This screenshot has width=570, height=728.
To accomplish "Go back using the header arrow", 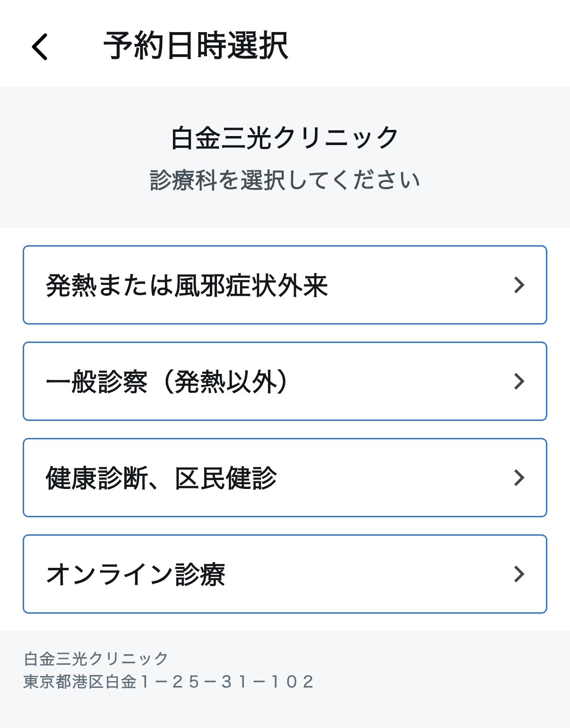I will click(x=40, y=46).
